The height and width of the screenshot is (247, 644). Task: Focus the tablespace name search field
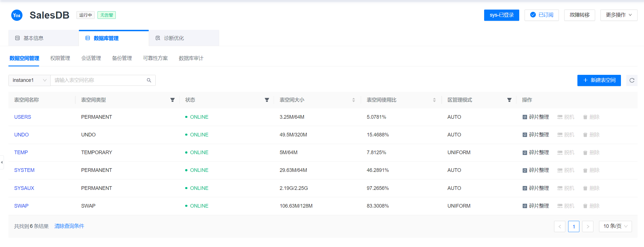98,80
